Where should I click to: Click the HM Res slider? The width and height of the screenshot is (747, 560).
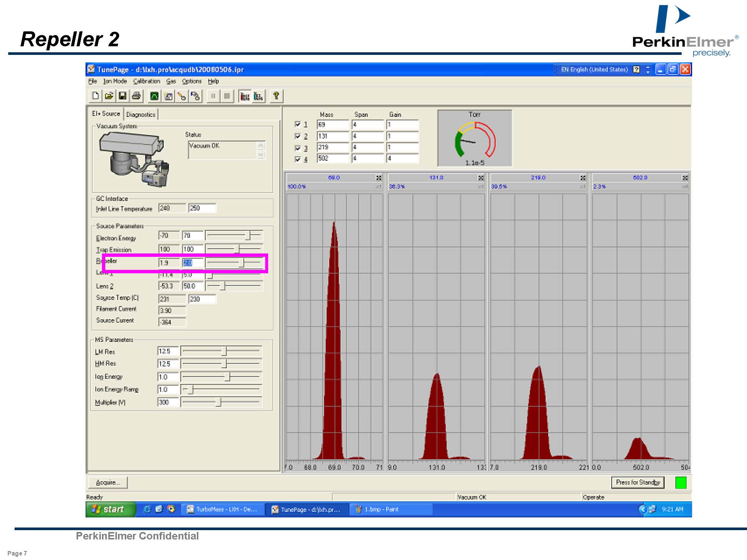[221, 363]
